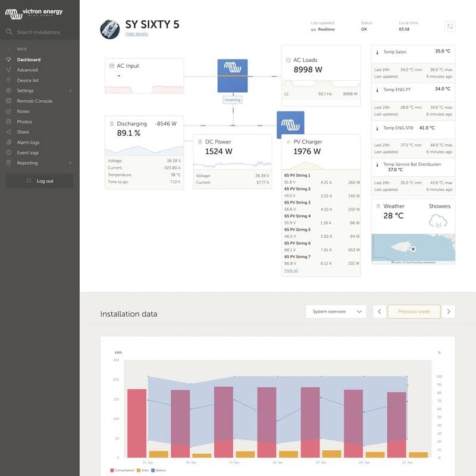This screenshot has width=476, height=476.
Task: Click the Victron Energy logo
Action: click(x=33, y=12)
